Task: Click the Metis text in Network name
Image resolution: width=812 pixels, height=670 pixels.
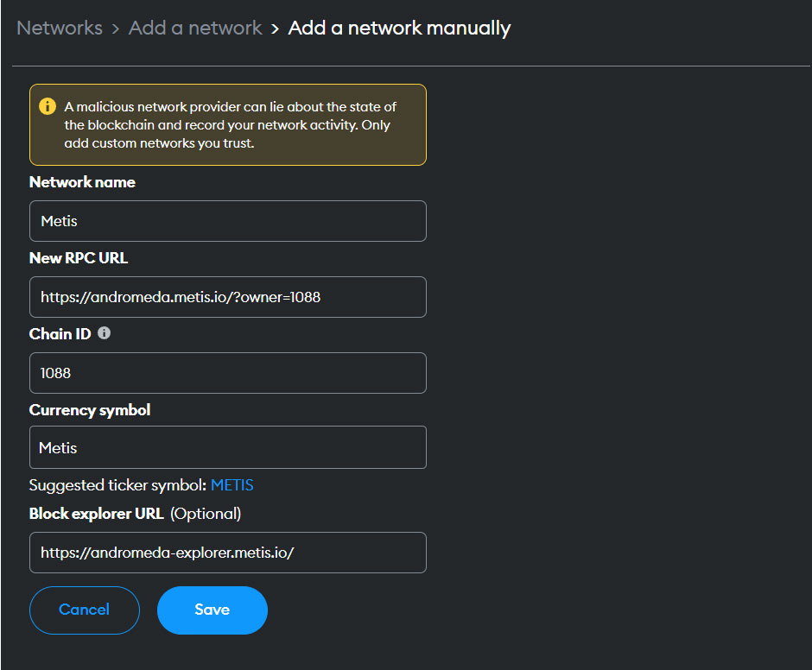Action: coord(56,221)
